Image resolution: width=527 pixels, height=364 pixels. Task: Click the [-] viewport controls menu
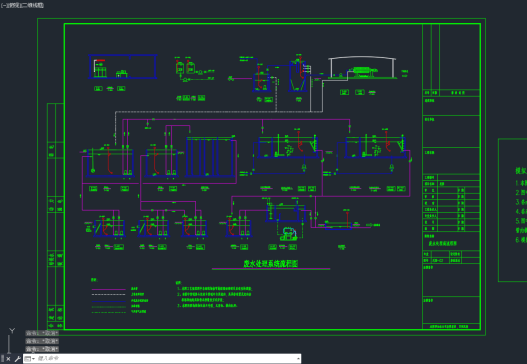pyautogui.click(x=3, y=5)
